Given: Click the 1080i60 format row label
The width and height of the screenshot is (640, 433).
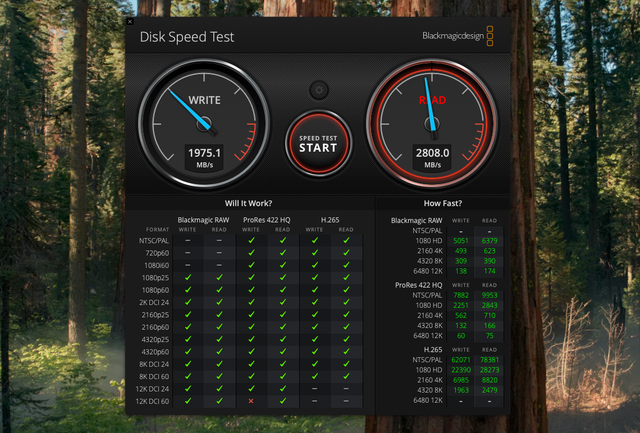Looking at the screenshot, I should coord(157,265).
